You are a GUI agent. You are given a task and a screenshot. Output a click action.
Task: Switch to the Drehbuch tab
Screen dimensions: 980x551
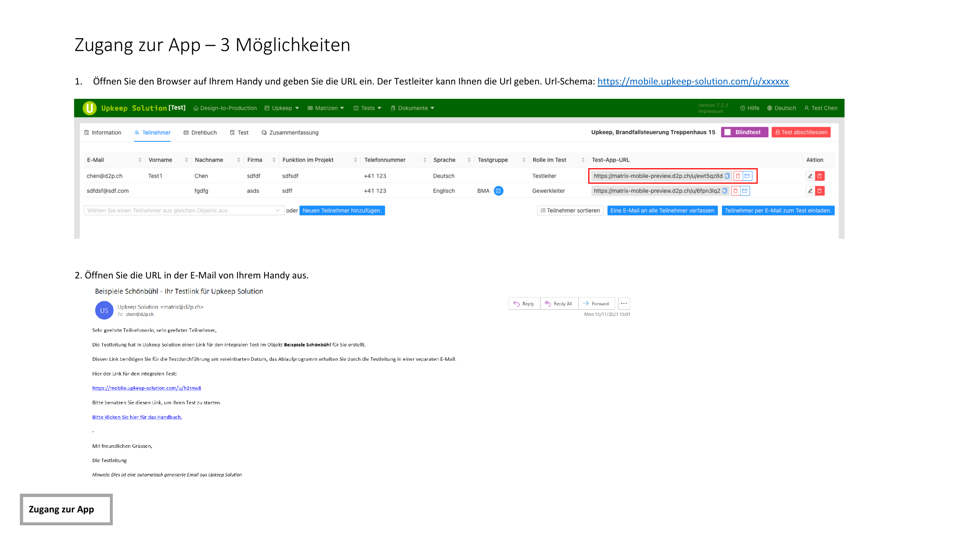click(200, 132)
